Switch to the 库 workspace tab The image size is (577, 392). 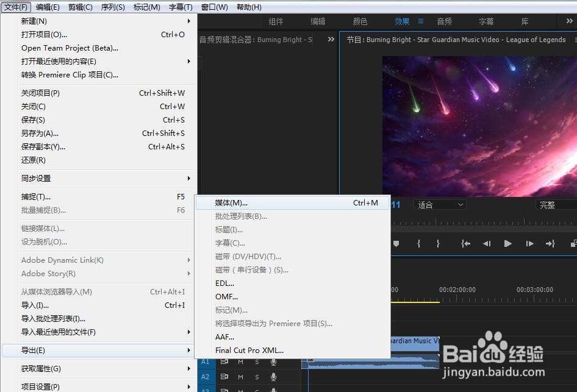[x=525, y=21]
